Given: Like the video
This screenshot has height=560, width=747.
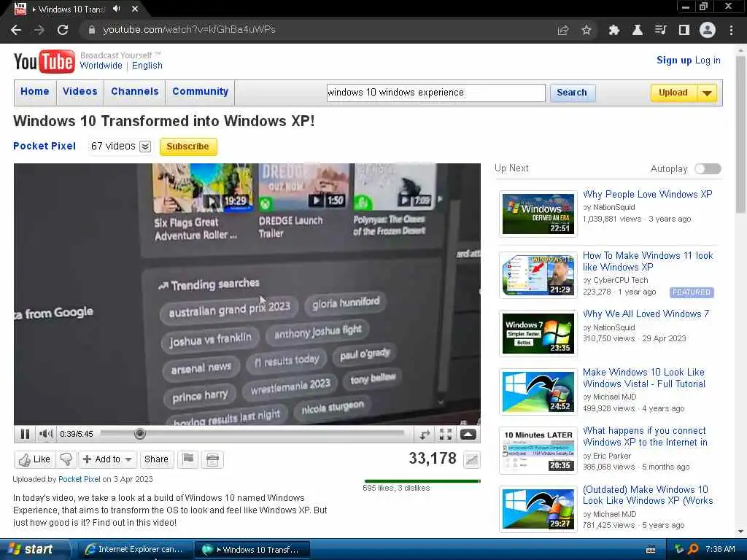Looking at the screenshot, I should 35,459.
